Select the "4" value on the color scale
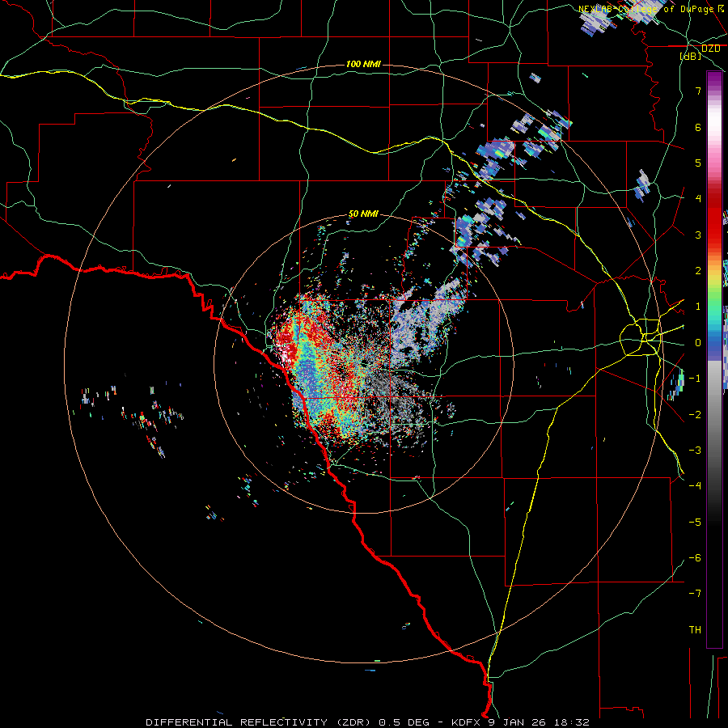728x728 pixels. [x=698, y=198]
